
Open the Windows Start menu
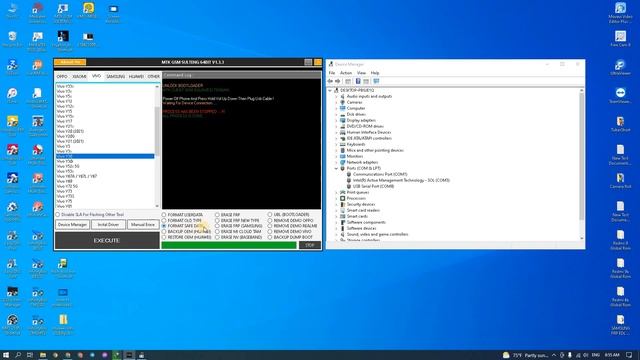click(x=6, y=355)
